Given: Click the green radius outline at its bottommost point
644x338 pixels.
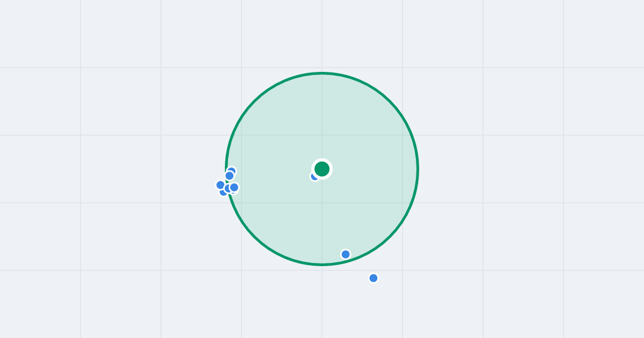Looking at the screenshot, I should pos(322,264).
